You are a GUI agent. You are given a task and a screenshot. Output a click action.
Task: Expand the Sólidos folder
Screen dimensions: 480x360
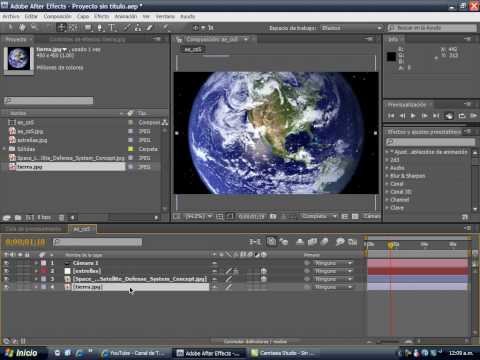4,149
